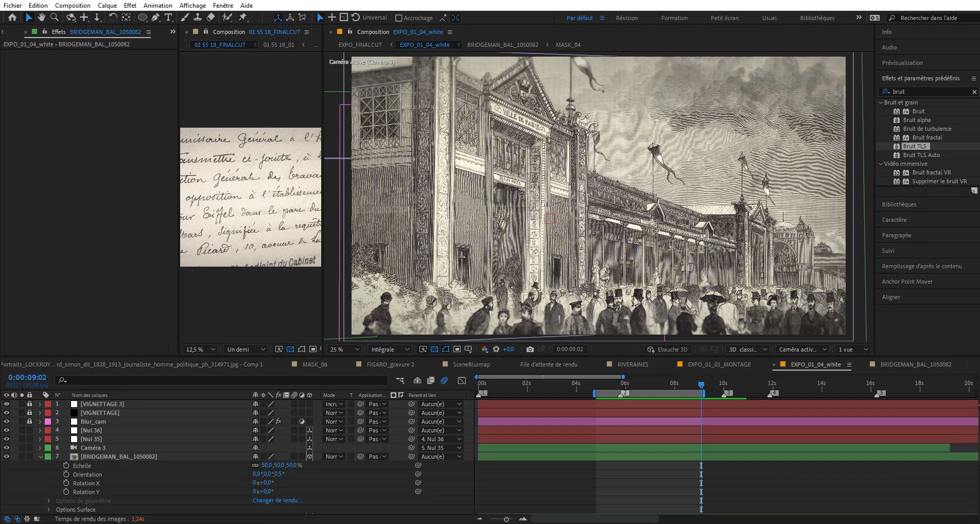
Task: Select the Zoom magnifier tool
Action: click(55, 18)
